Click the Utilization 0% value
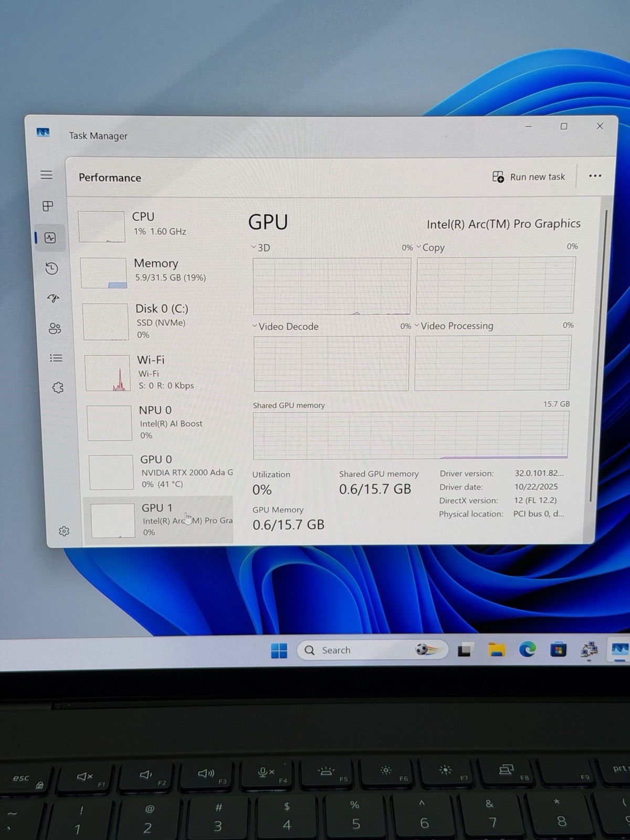Screen dimensions: 630x840 coord(262,490)
